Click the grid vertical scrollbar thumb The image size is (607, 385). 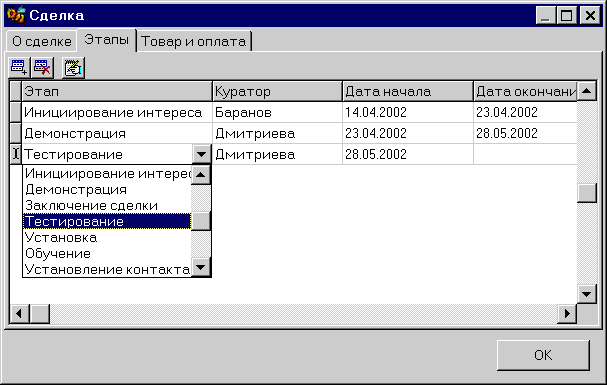click(586, 193)
